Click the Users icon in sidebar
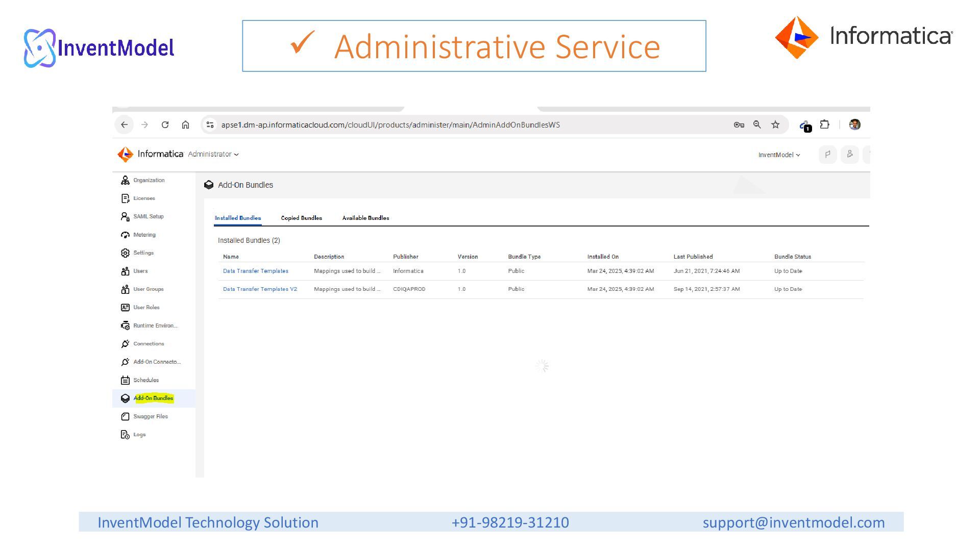Screen dimensions: 980x551 click(x=125, y=271)
